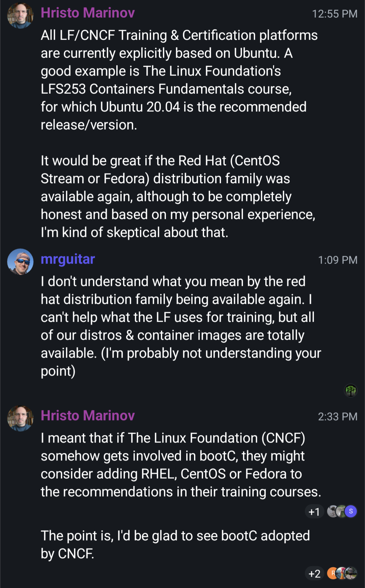Select the 12:55 PM timestamp

pyautogui.click(x=335, y=14)
